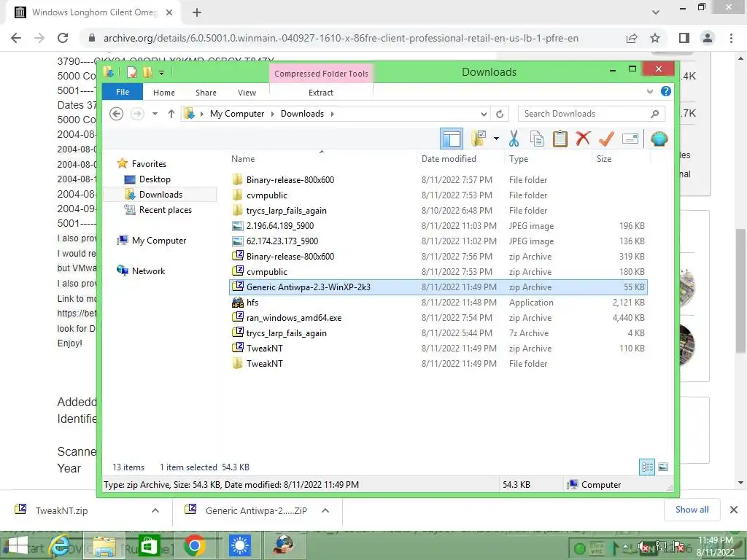The height and width of the screenshot is (560, 747).
Task: Sort files by the Name column
Action: coord(243,158)
